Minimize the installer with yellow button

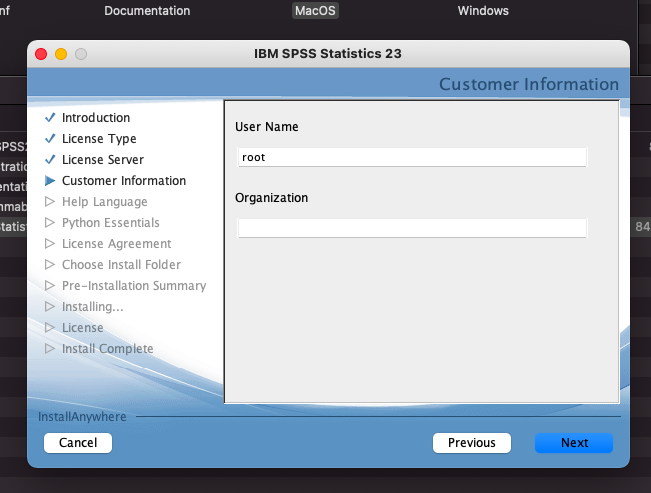[61, 54]
